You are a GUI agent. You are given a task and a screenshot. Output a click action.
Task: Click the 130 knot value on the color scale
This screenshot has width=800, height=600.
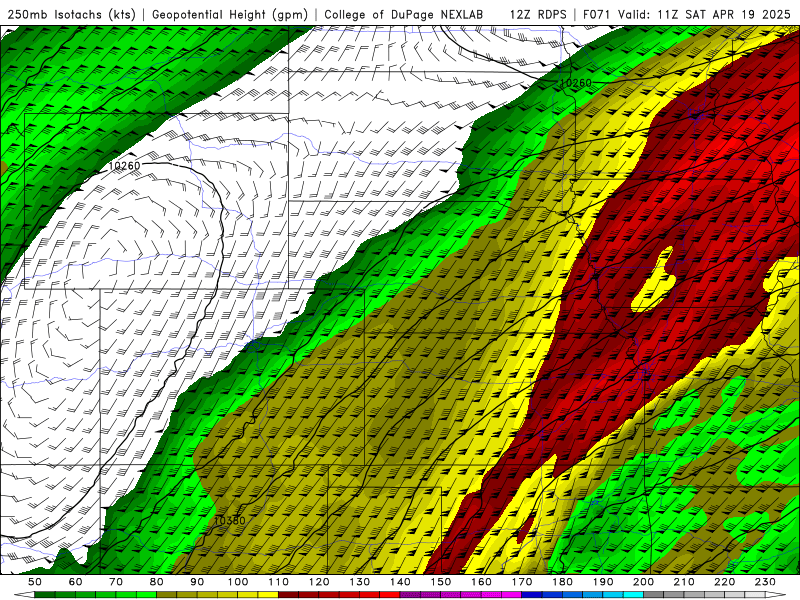tap(360, 582)
